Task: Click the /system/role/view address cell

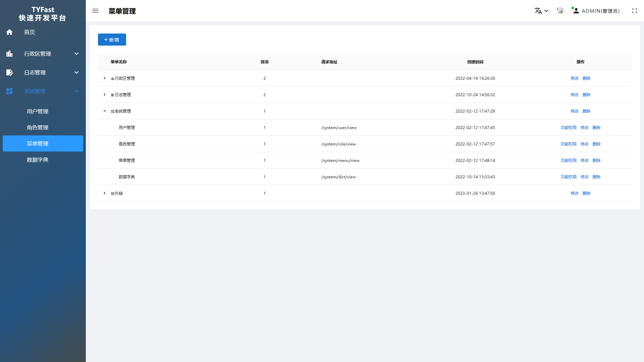Action: point(338,144)
